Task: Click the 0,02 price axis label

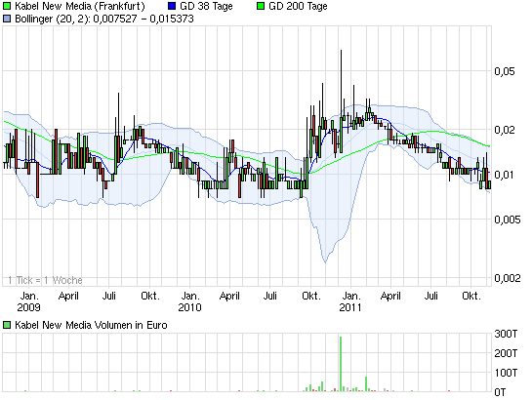Action: (504, 130)
